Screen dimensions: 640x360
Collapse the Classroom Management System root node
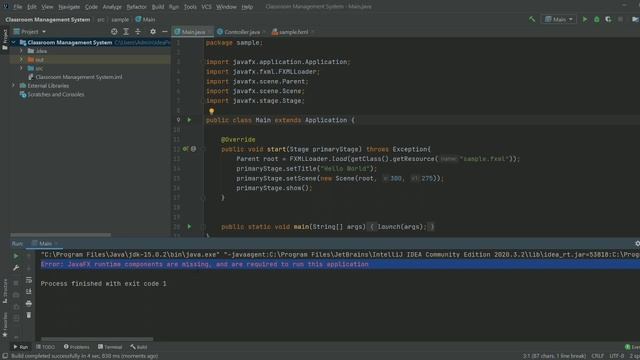[x=13, y=42]
